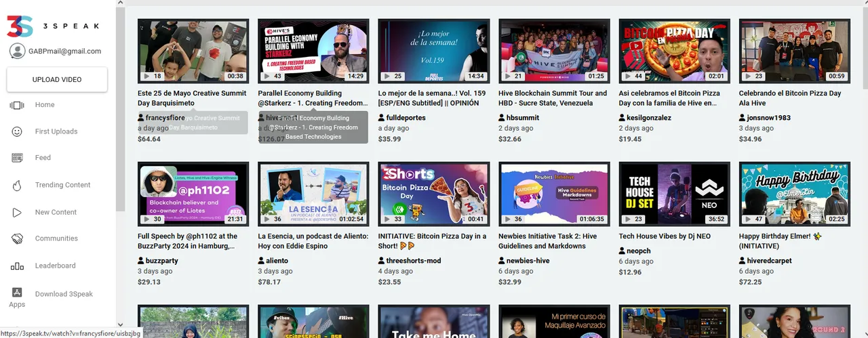Click the play count badge showing 47
868x338 pixels.
[754, 219]
